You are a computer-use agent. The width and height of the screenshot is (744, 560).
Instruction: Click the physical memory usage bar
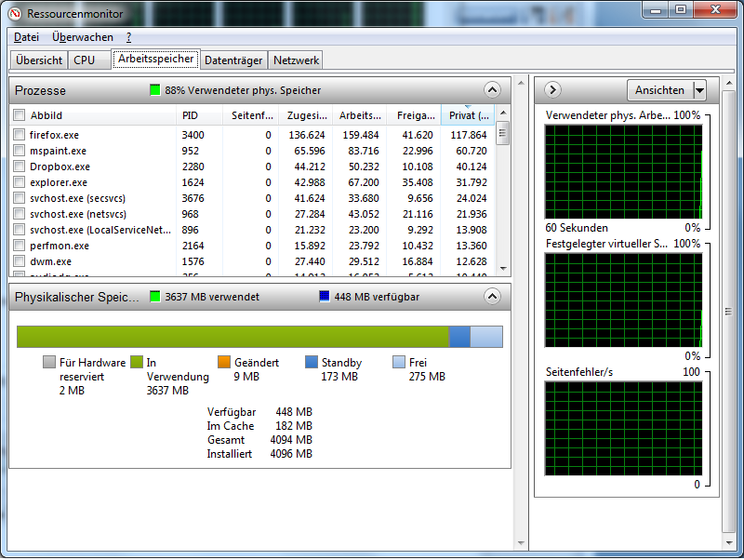[259, 337]
